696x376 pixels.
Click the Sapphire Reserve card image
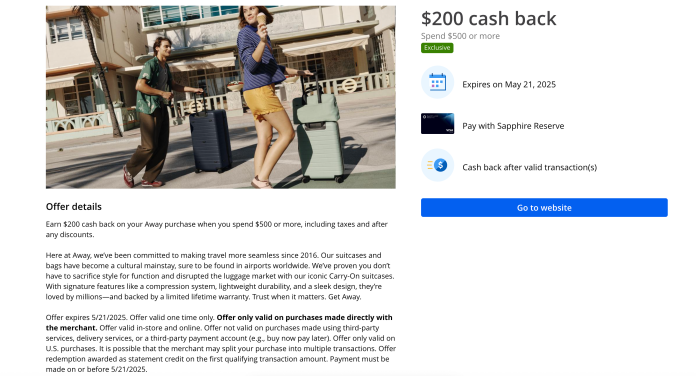[x=437, y=123]
